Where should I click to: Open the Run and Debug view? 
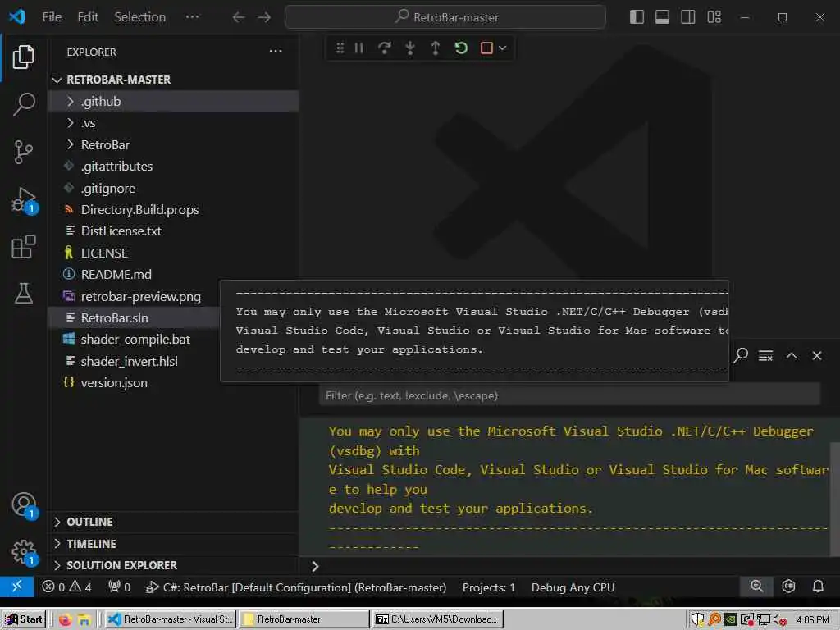[24, 200]
